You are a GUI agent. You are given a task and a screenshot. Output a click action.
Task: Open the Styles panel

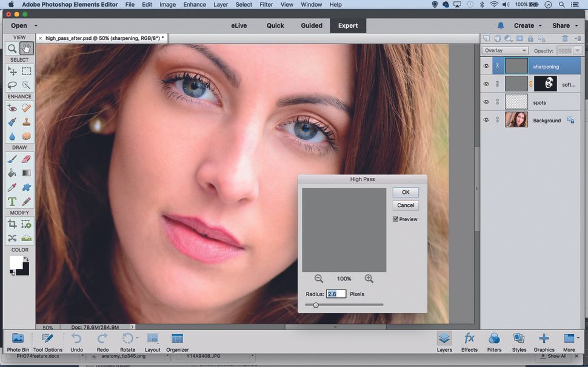coord(519,342)
